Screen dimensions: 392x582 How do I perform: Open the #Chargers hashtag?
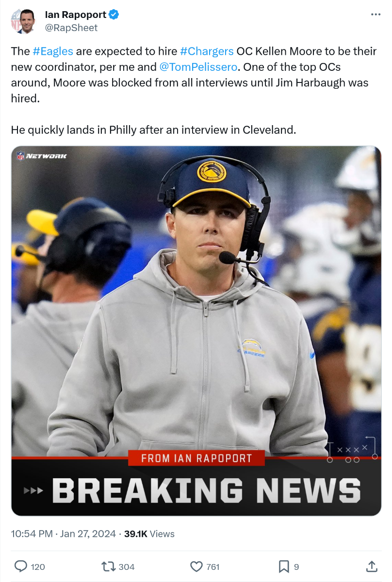point(207,51)
